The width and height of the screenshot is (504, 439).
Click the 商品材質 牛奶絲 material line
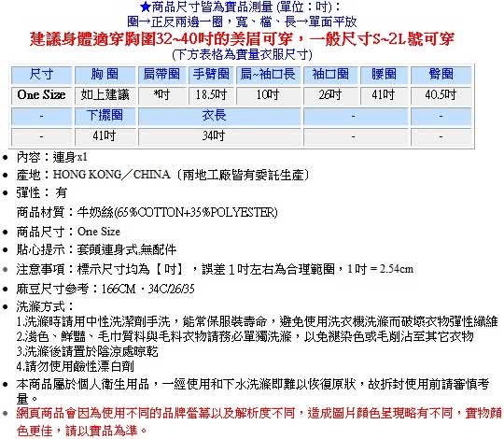(147, 212)
